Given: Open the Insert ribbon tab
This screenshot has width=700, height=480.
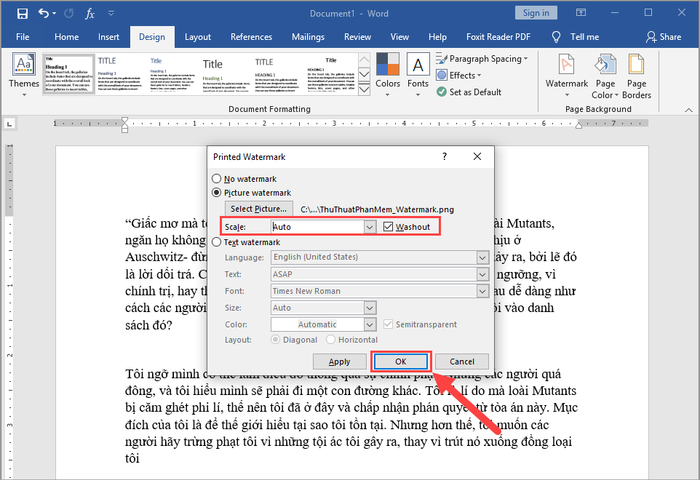Looking at the screenshot, I should (110, 37).
